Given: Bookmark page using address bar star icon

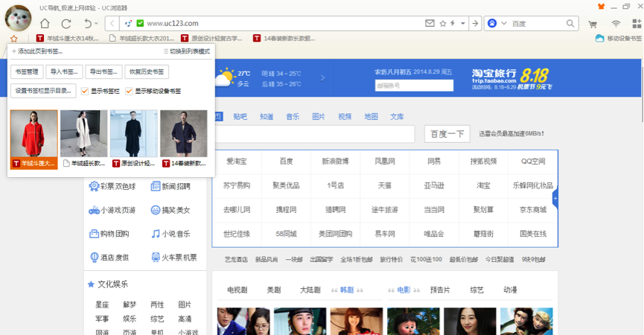Looking at the screenshot, I should point(443,23).
